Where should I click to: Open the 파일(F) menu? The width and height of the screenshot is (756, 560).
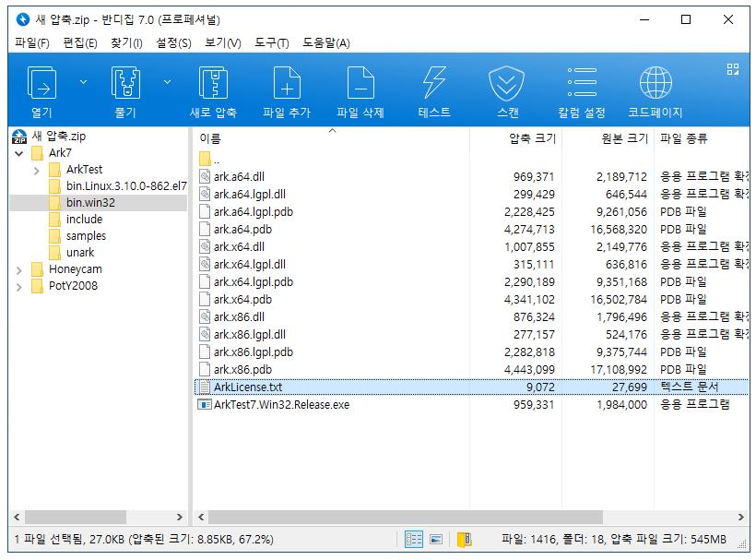coord(32,43)
